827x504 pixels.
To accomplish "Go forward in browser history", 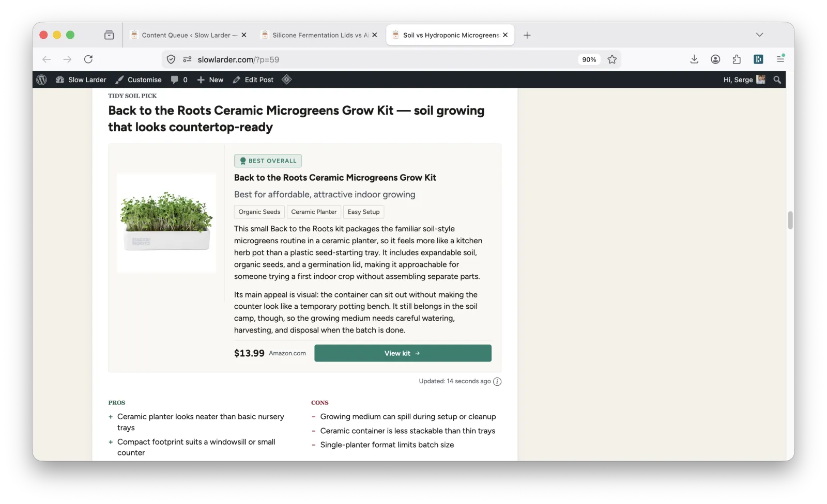I will (x=67, y=59).
